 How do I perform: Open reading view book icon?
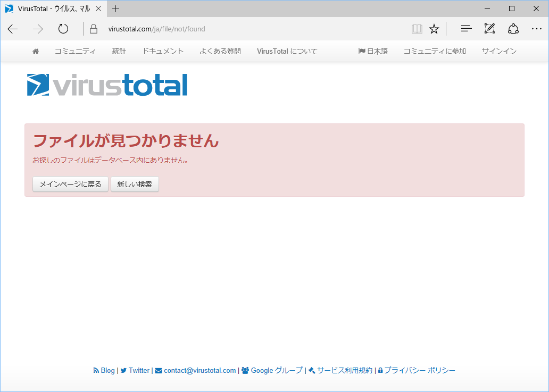(417, 29)
